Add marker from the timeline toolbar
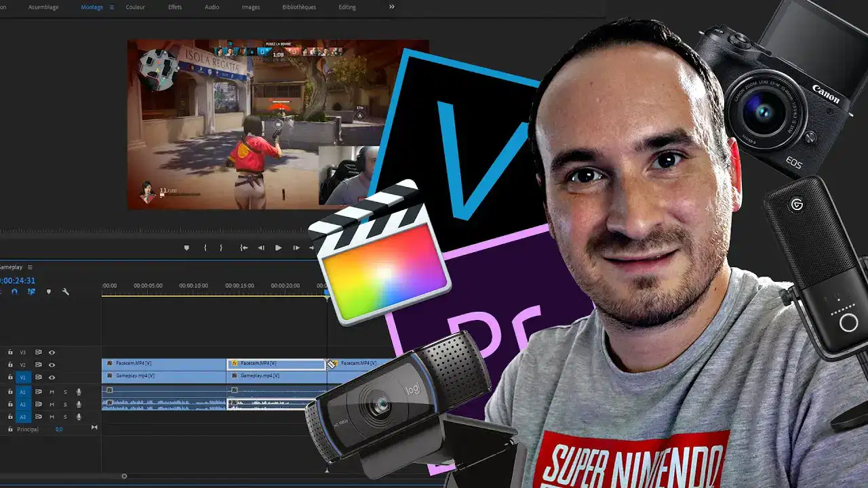This screenshot has height=488, width=868. click(48, 291)
